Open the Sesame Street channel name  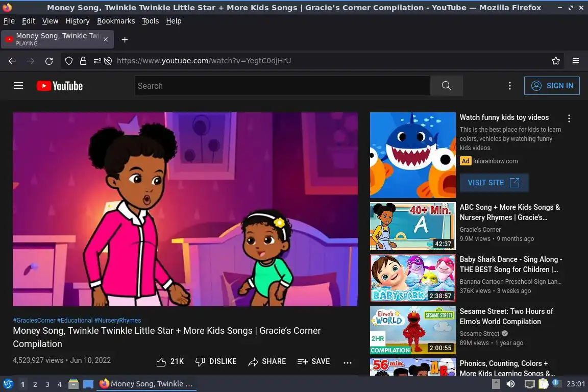point(479,334)
